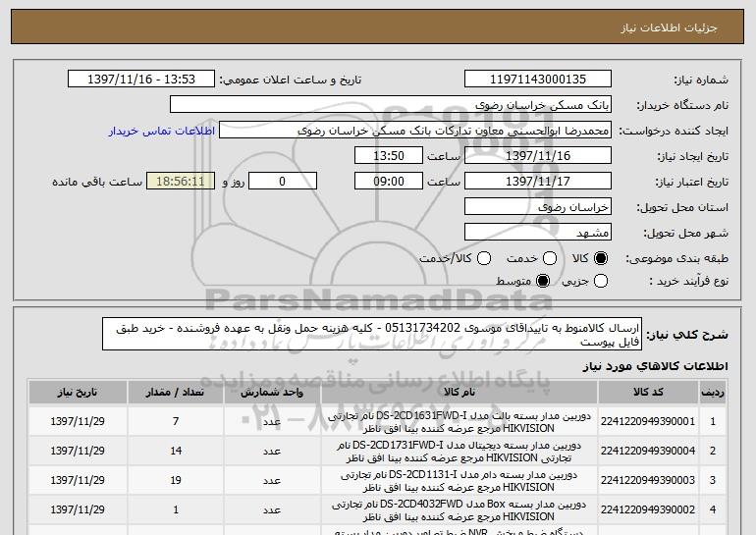Click the validity date 1397/11/17 field

point(538,182)
